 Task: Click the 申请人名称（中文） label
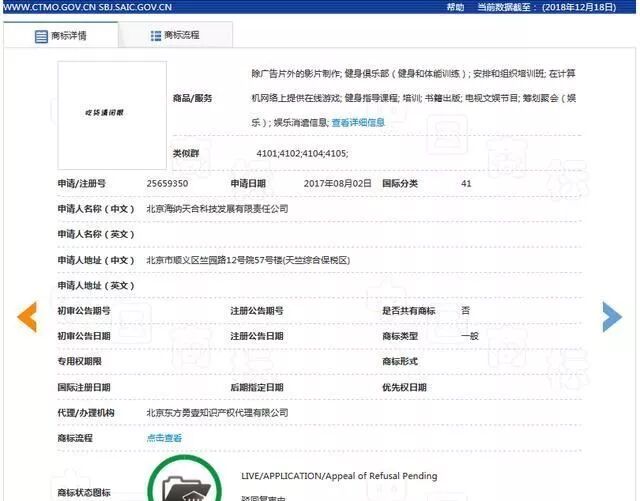tap(96, 209)
